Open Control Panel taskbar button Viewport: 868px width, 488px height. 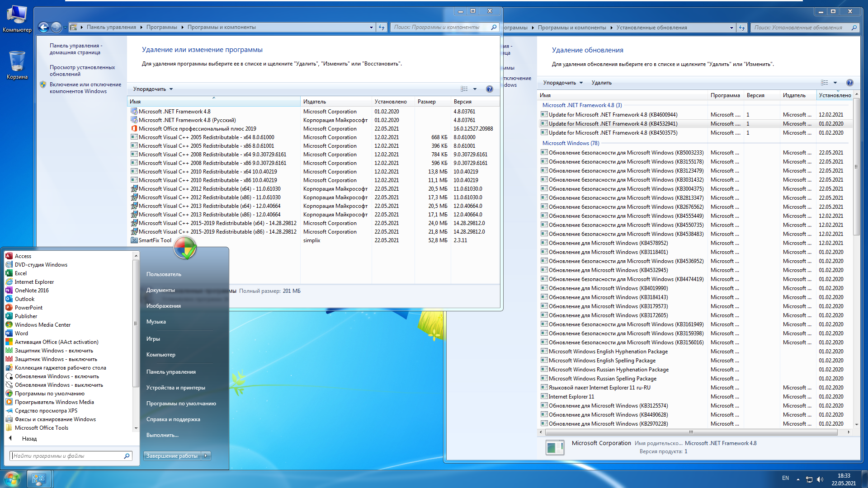pos(39,479)
